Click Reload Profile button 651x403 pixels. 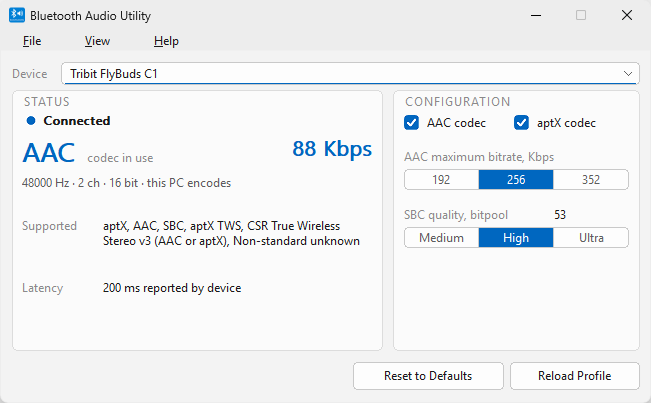point(575,376)
